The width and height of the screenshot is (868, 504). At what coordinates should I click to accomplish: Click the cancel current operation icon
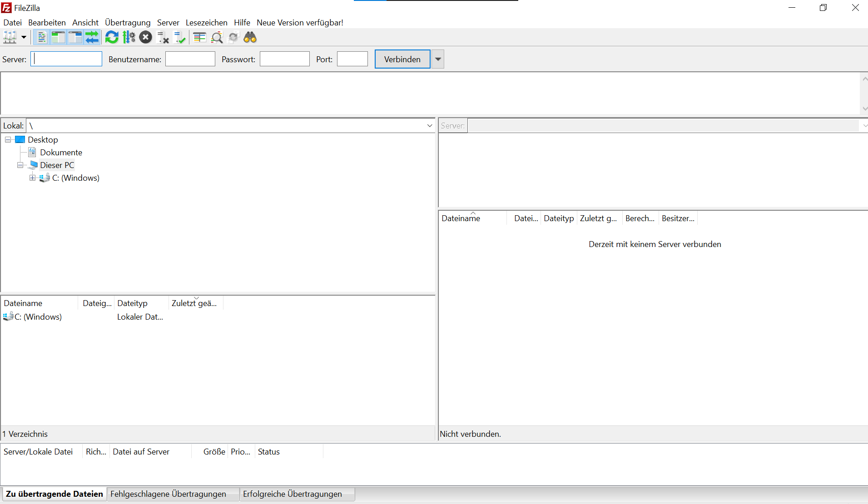pyautogui.click(x=146, y=37)
